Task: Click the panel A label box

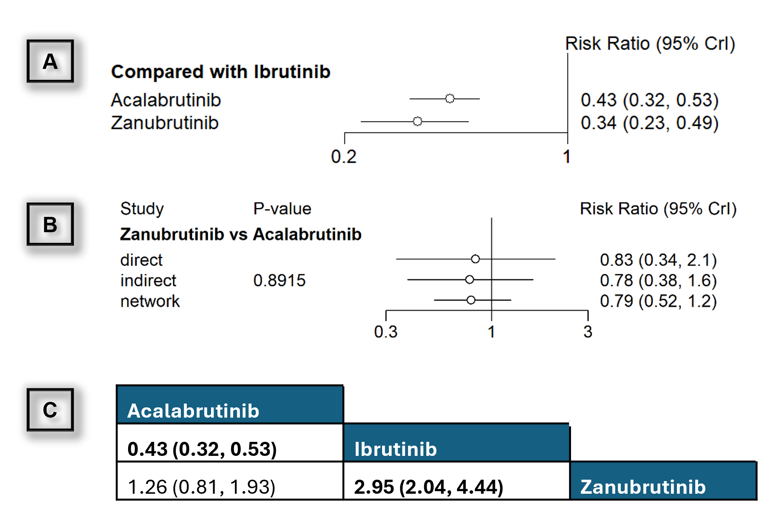Action: [x=50, y=61]
